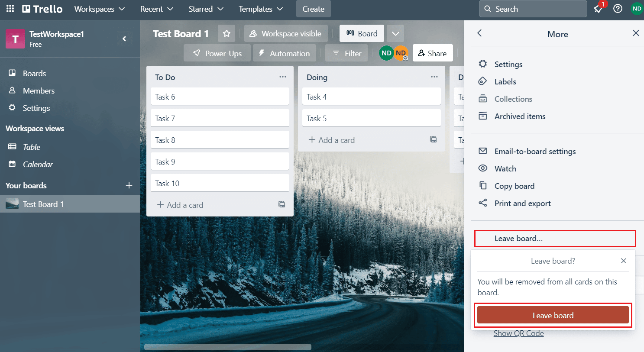Click the Share button

click(433, 53)
